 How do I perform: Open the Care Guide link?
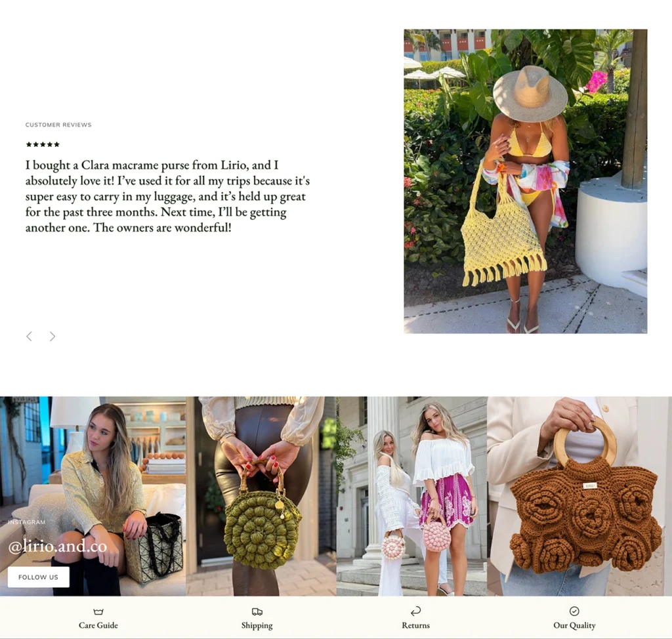(x=98, y=625)
